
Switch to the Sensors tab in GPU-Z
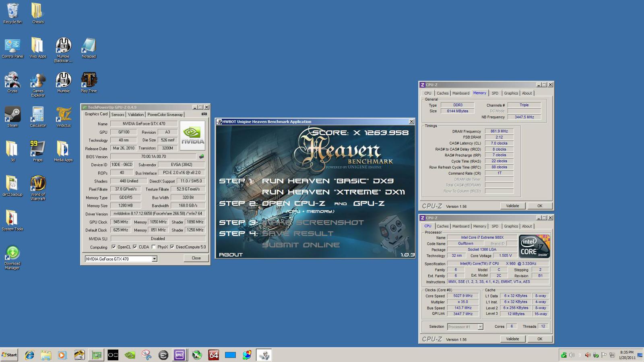point(118,115)
